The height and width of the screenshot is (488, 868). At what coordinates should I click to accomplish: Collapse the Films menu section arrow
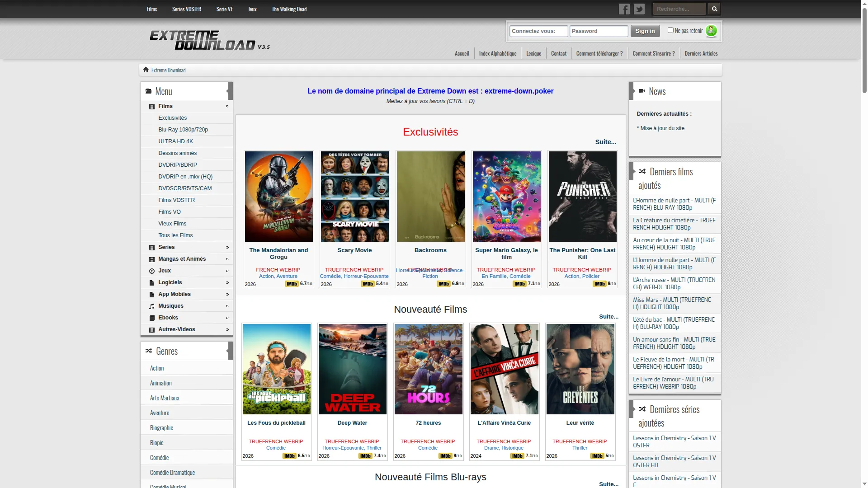(227, 106)
